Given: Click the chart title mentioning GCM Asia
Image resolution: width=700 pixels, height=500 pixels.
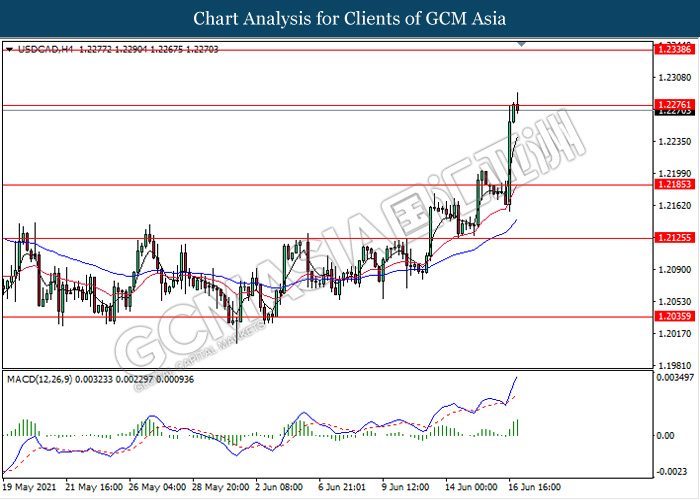Looking at the screenshot, I should [349, 18].
